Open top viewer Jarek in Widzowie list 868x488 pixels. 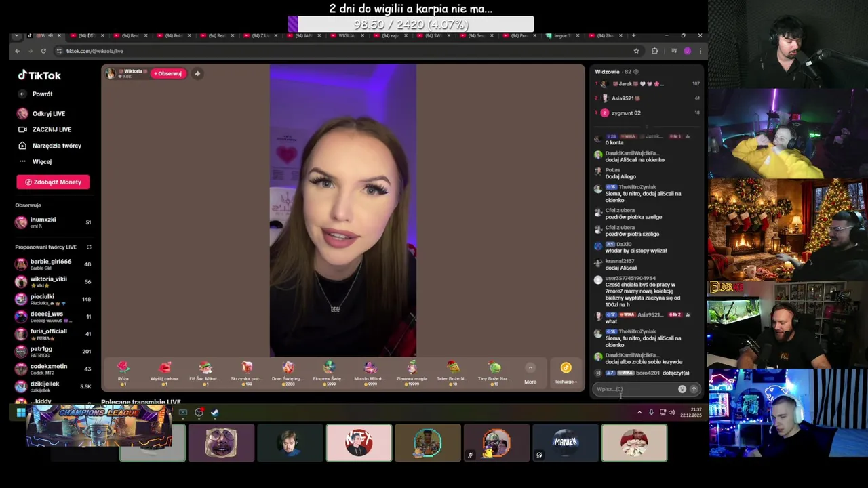point(647,84)
